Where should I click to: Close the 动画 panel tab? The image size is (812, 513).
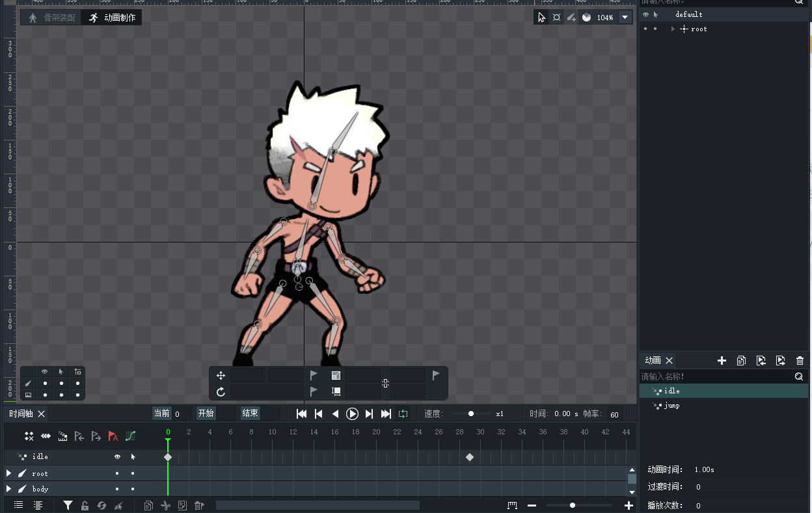669,360
